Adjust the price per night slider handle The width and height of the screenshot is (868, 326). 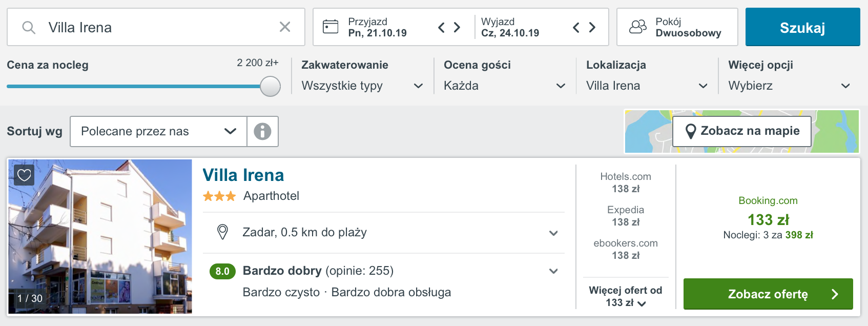[270, 86]
